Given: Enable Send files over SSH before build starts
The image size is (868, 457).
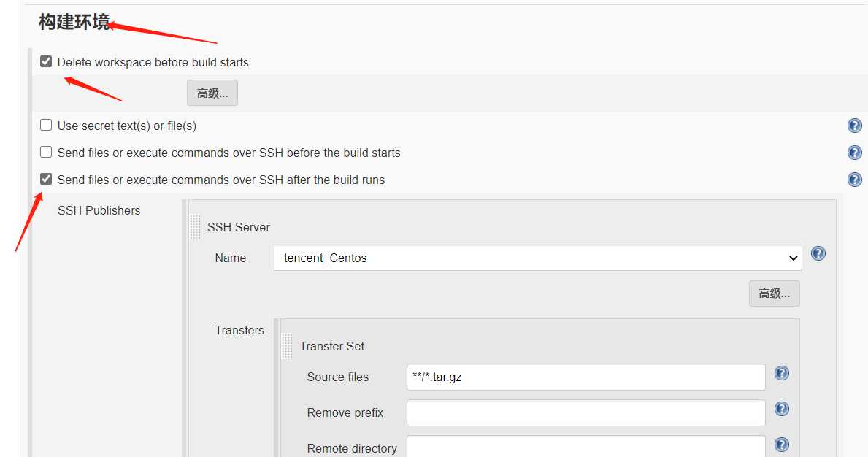Looking at the screenshot, I should click(x=46, y=152).
